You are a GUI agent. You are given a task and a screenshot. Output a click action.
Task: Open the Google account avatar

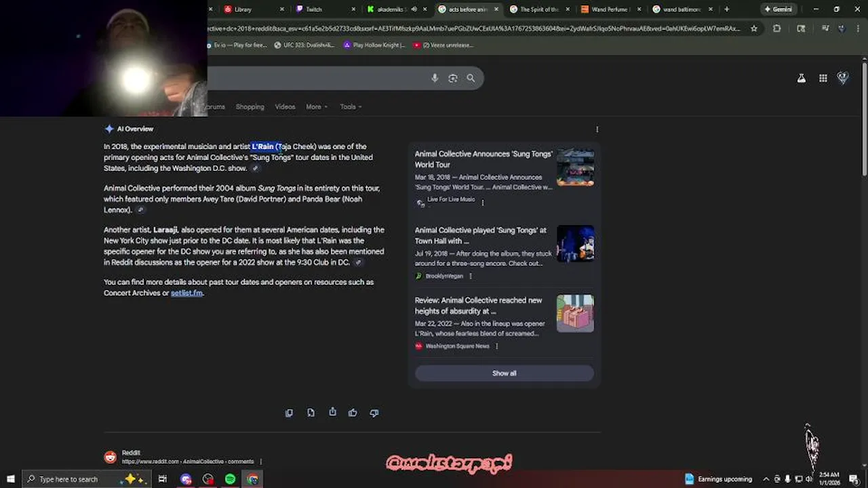[x=843, y=78]
